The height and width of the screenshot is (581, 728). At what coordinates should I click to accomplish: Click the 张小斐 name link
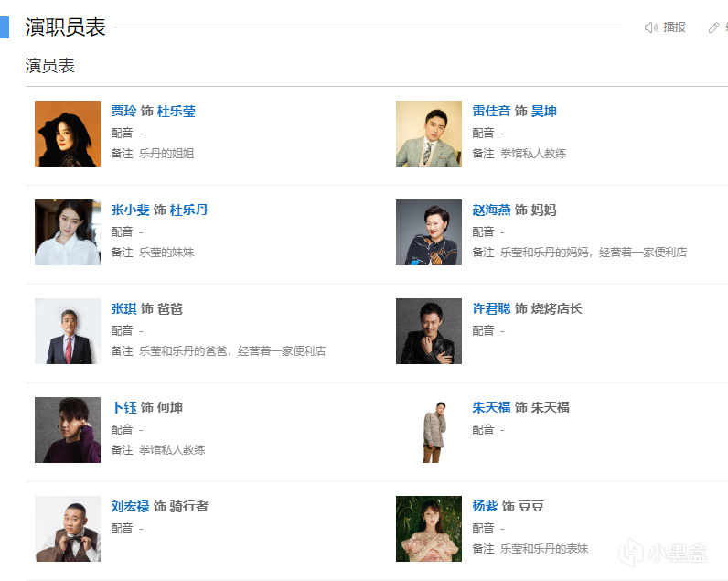click(130, 210)
